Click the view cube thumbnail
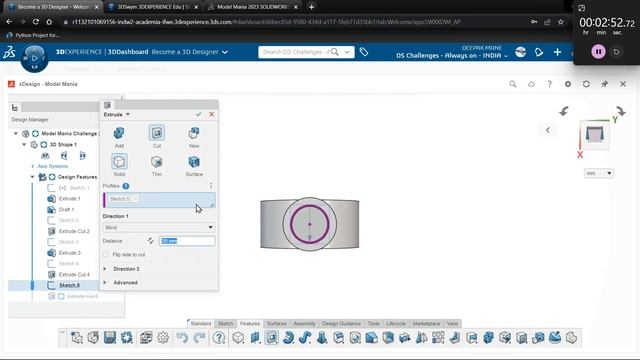 click(x=595, y=134)
